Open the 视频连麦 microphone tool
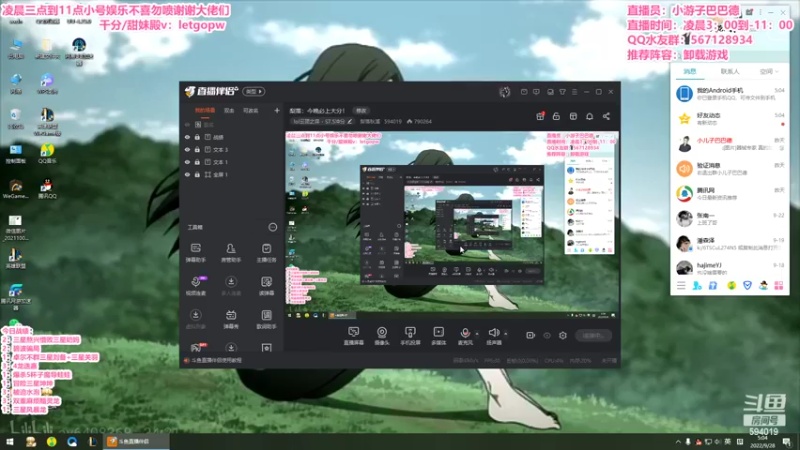Image resolution: width=800 pixels, height=450 pixels. 195,286
